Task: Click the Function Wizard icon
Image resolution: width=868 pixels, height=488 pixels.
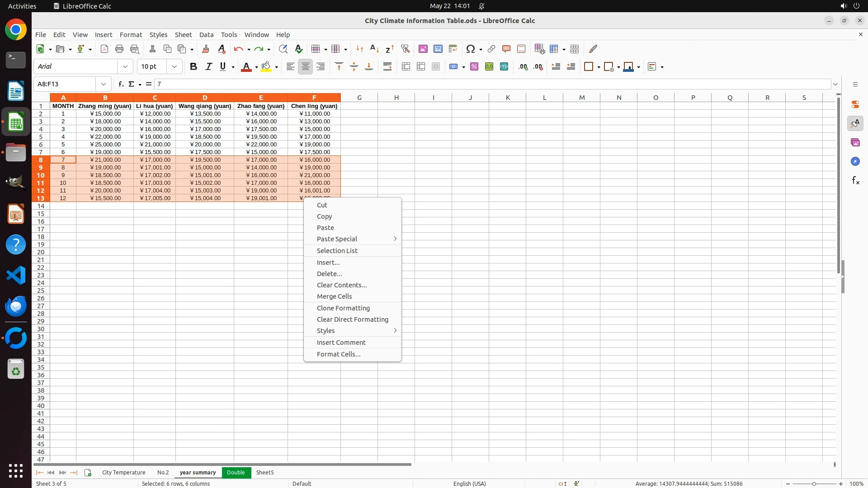Action: point(121,84)
